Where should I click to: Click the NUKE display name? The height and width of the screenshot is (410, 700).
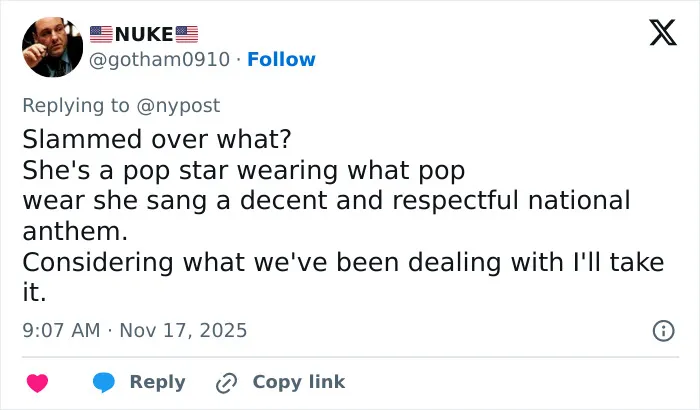(x=144, y=34)
